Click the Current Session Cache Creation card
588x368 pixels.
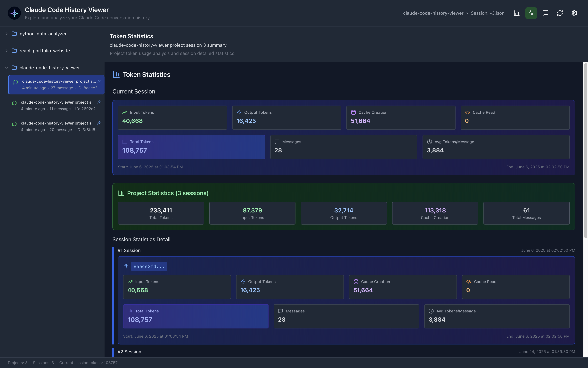tap(401, 117)
